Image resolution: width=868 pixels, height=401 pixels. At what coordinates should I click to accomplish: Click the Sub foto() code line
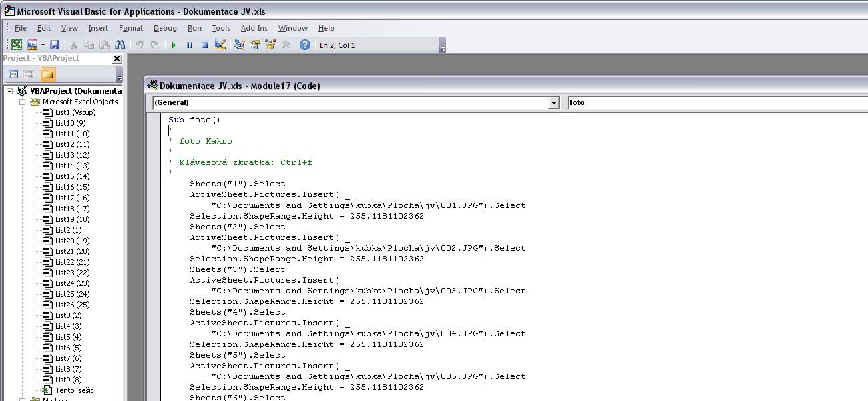click(x=194, y=120)
